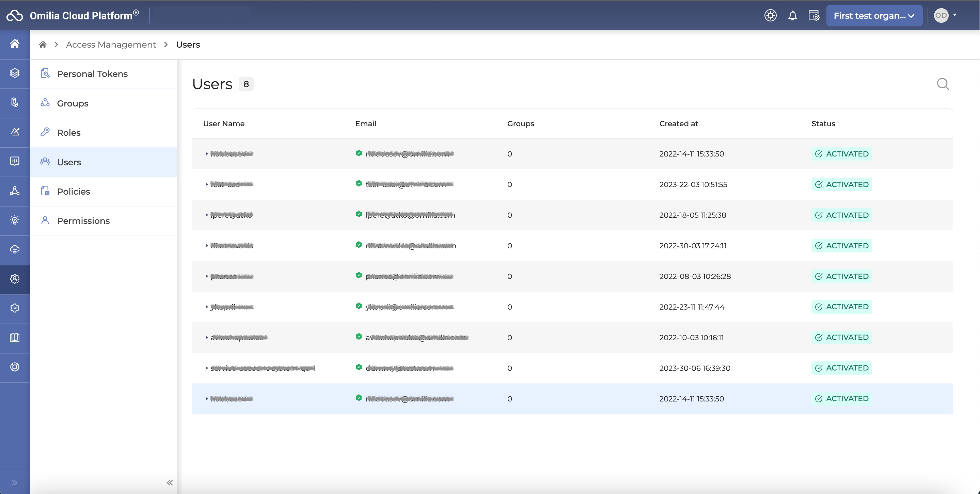Open the Home icon in left rail
980x494 pixels.
15,44
